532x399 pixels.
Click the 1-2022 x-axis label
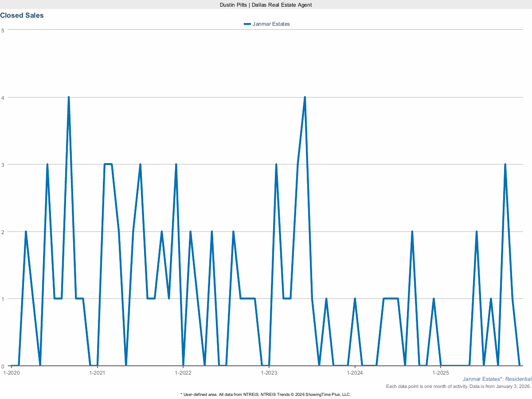click(x=183, y=373)
